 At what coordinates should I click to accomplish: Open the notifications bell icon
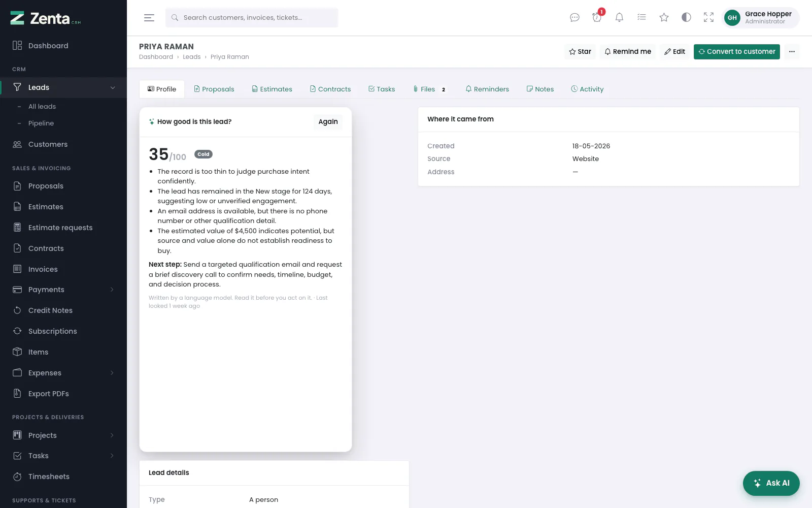[619, 17]
